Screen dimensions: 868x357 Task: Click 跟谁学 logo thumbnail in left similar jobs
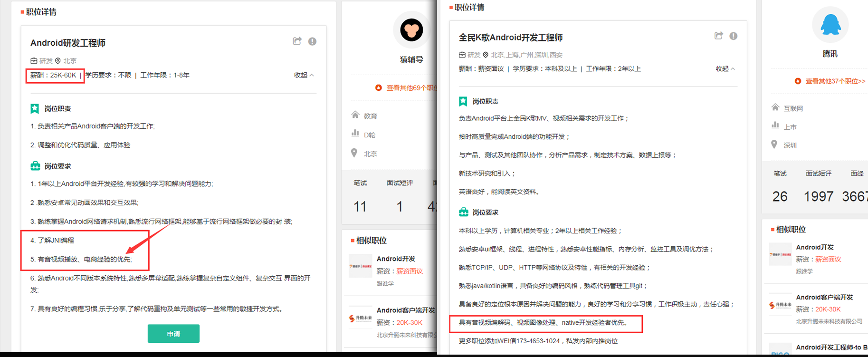point(361,266)
